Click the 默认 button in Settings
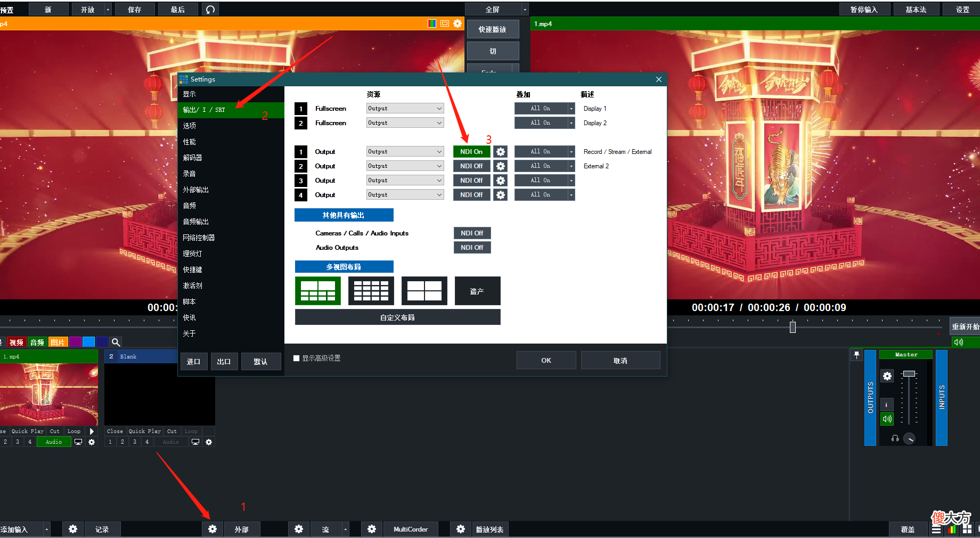The height and width of the screenshot is (538, 980). pyautogui.click(x=260, y=362)
